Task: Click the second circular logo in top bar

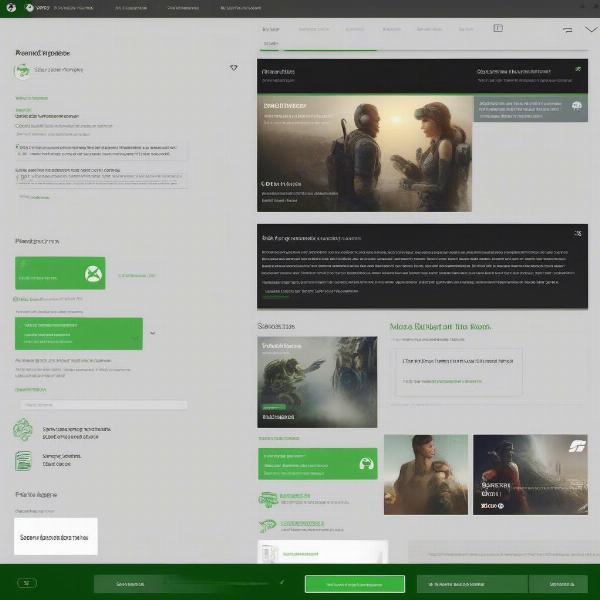Action: [x=29, y=7]
